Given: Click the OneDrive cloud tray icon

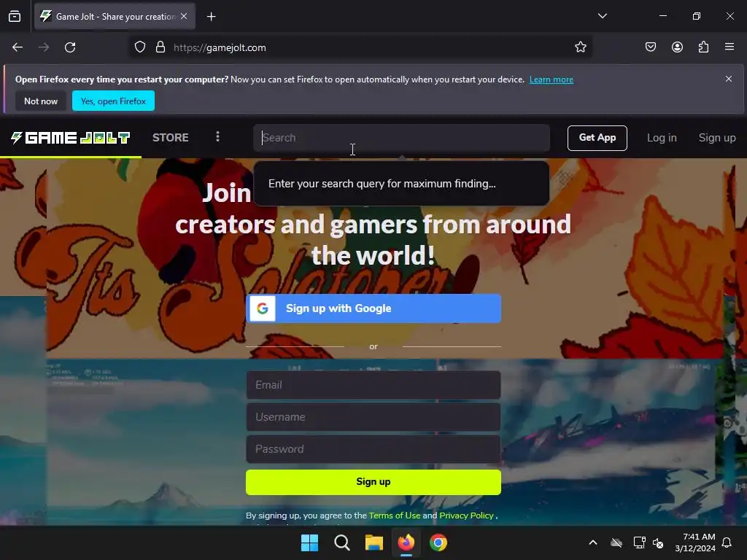Looking at the screenshot, I should click(616, 542).
